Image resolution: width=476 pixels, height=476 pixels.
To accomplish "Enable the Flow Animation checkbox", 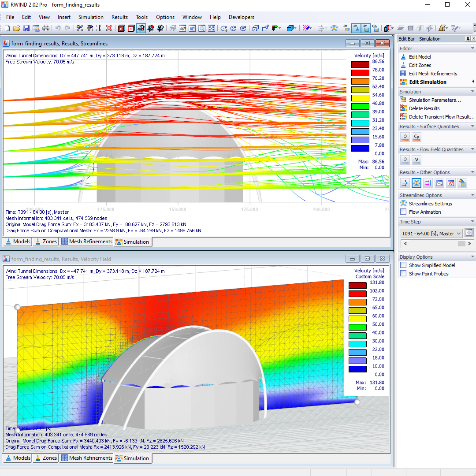I will click(x=403, y=212).
